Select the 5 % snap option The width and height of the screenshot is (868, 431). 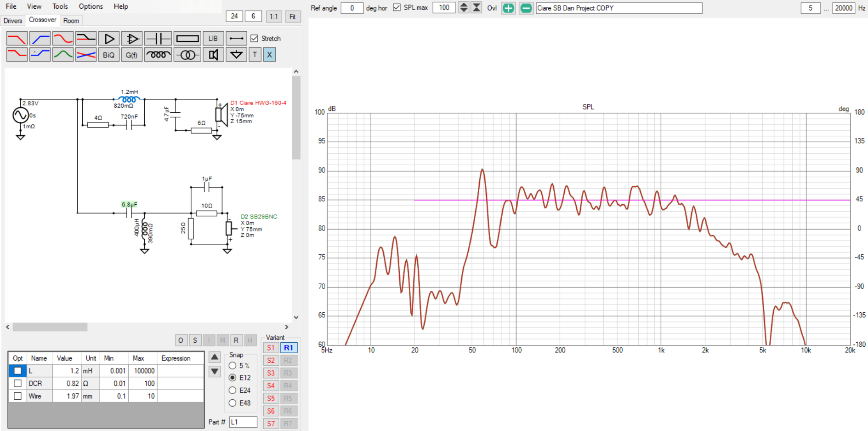point(233,365)
